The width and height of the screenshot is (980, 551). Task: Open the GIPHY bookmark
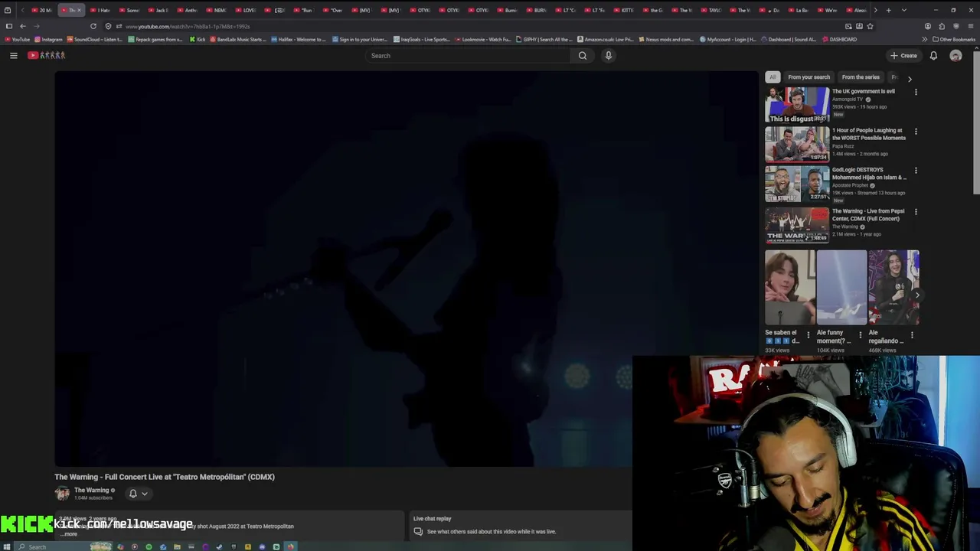[544, 39]
